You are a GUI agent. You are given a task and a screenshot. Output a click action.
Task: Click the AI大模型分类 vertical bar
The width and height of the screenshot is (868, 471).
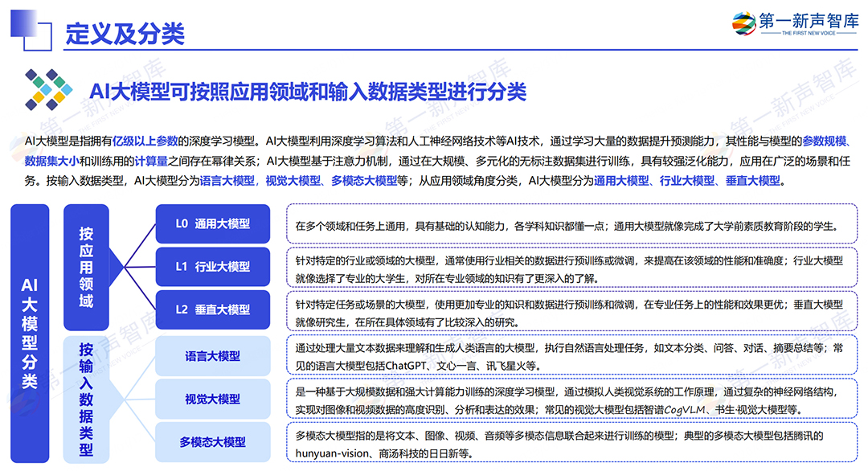pyautogui.click(x=30, y=334)
